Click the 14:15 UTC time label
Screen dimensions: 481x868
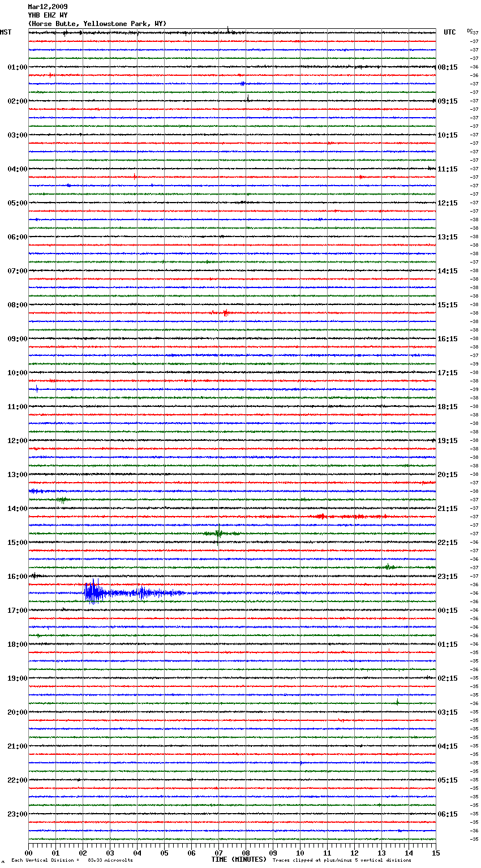(448, 271)
